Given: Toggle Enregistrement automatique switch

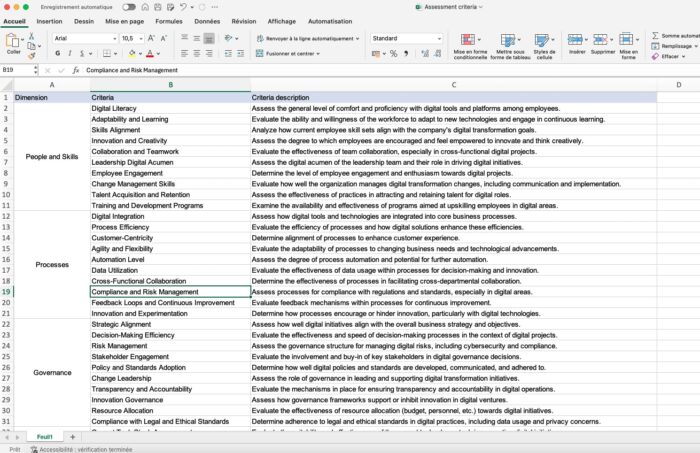Looking at the screenshot, I should pyautogui.click(x=129, y=7).
